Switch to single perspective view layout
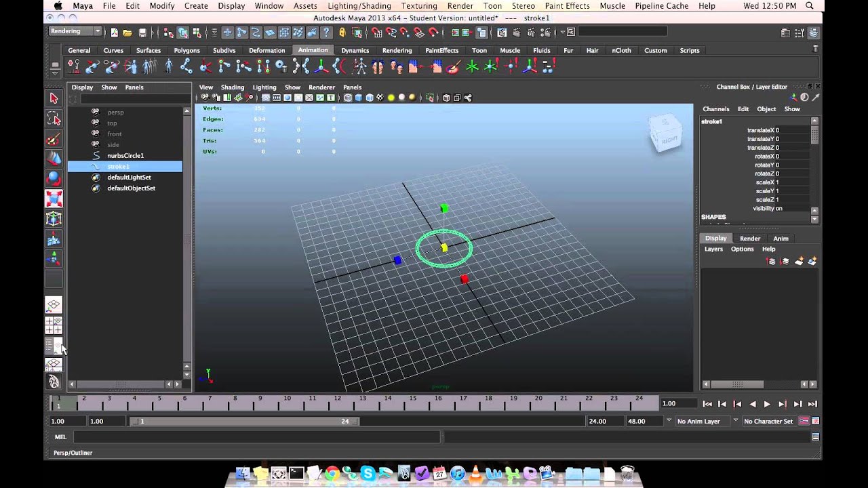Screen dimensions: 868x488 click(x=54, y=306)
